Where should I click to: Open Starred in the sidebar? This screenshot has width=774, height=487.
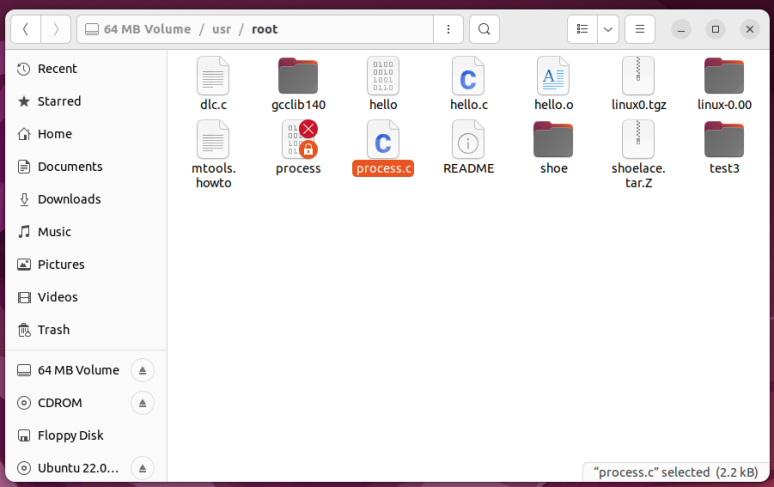(x=86, y=101)
